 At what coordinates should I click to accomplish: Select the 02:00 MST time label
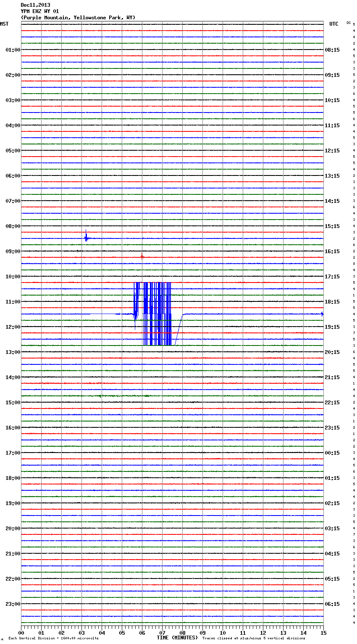[x=13, y=75]
